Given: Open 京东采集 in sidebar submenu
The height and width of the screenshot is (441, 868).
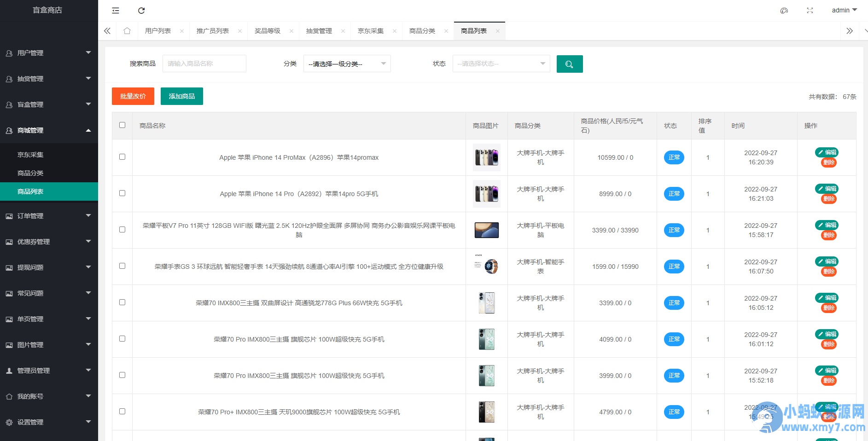Looking at the screenshot, I should click(49, 155).
